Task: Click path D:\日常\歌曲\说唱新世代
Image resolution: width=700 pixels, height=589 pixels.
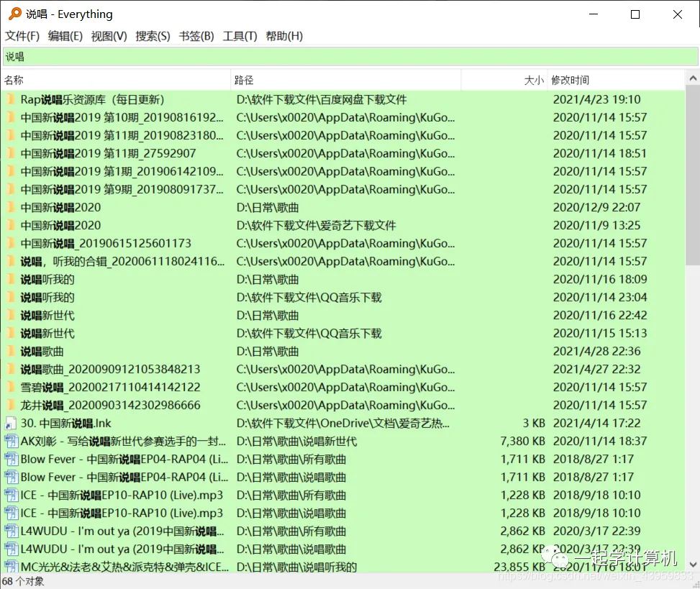Action: pyautogui.click(x=296, y=442)
